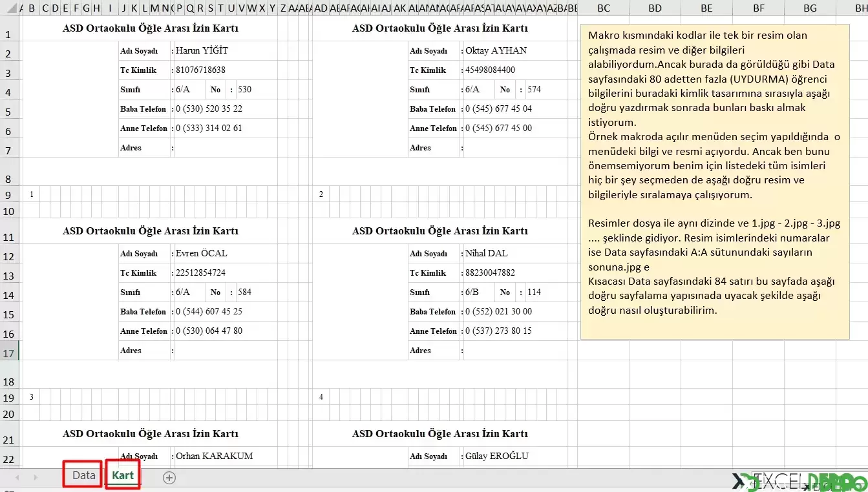Select column BG header

[x=810, y=8]
